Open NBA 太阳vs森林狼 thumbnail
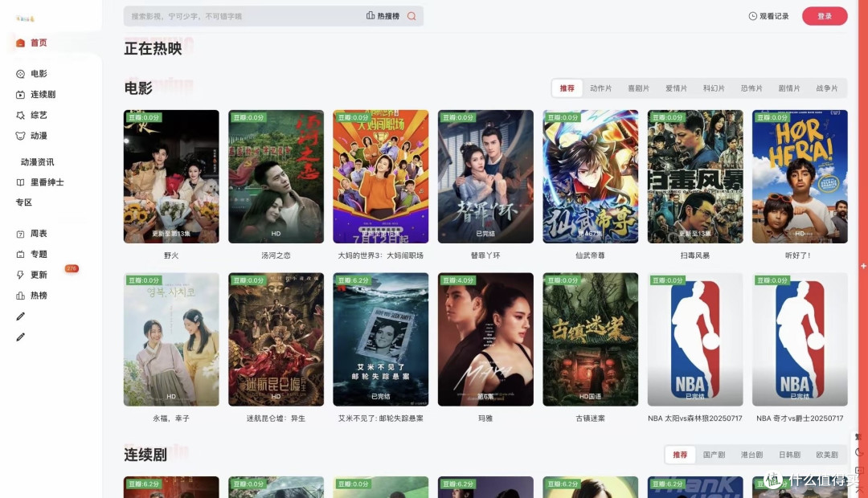Viewport: 868px width, 498px height. (x=695, y=339)
